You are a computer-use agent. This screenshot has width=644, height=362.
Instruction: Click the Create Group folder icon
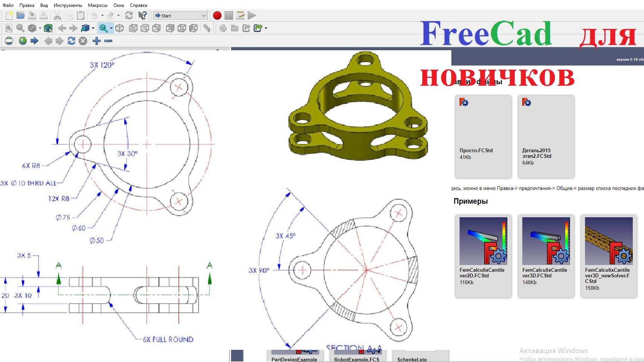click(234, 28)
